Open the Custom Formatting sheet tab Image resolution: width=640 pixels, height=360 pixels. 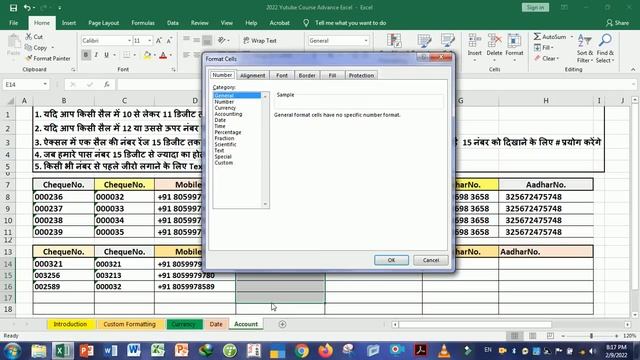click(x=129, y=324)
